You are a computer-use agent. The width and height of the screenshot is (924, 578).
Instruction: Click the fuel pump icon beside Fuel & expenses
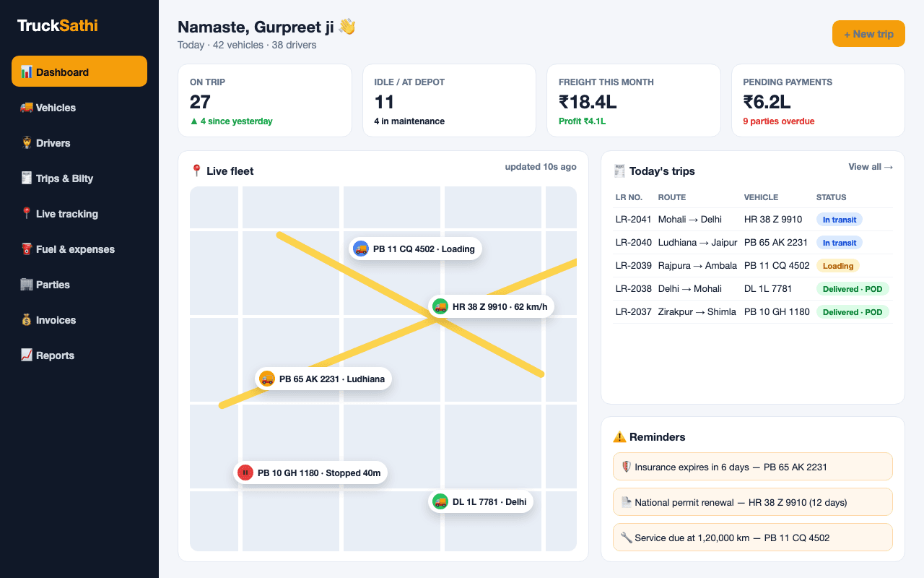pos(26,249)
